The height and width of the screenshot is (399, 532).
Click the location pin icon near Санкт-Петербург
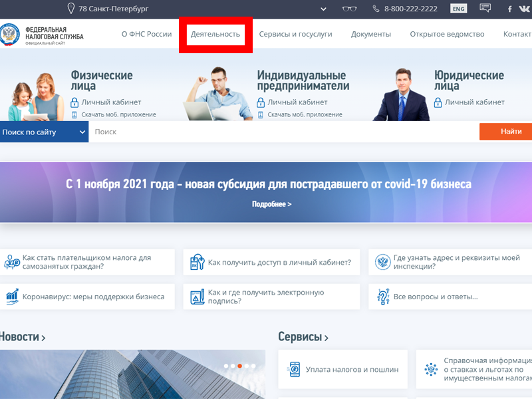[x=70, y=9]
